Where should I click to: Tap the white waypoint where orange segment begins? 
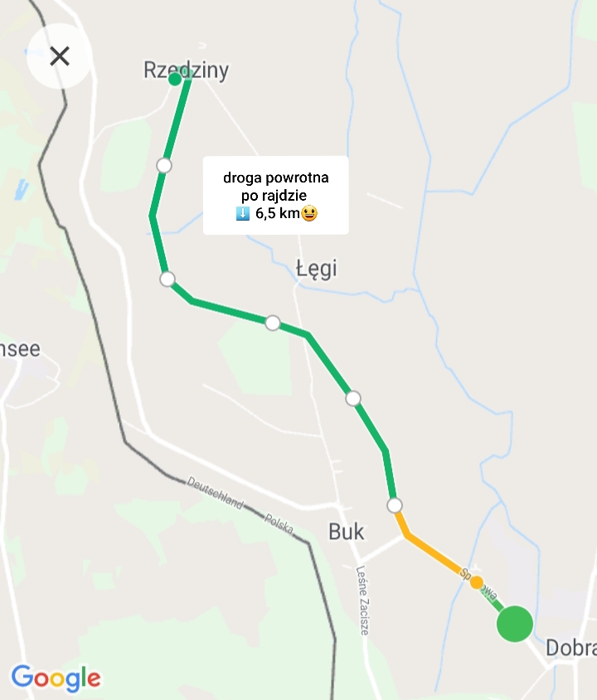395,505
